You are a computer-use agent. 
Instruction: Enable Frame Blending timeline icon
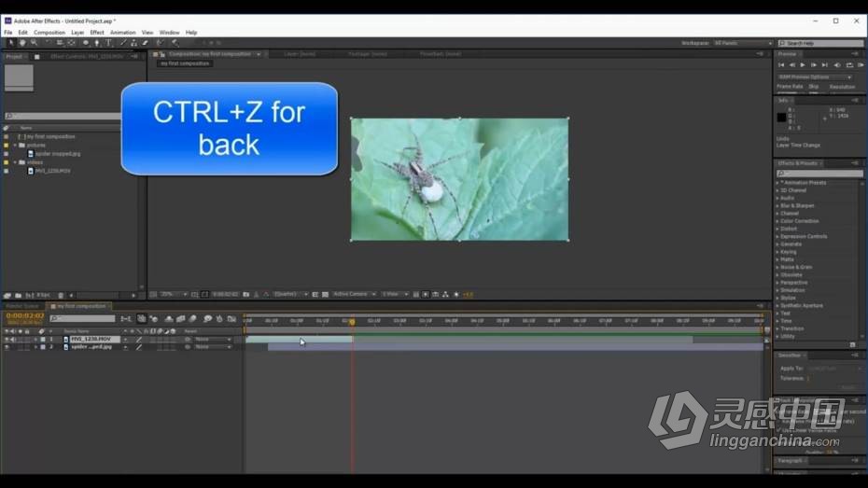click(x=180, y=319)
